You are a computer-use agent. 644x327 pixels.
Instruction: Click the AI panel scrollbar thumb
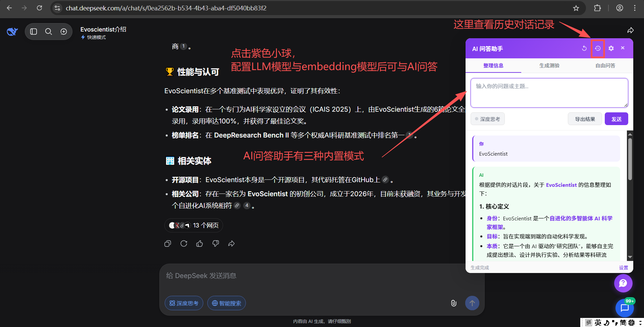pyautogui.click(x=630, y=159)
